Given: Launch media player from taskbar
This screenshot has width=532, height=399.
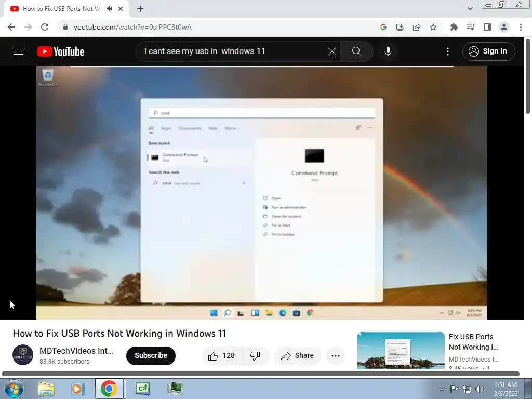Looking at the screenshot, I should [x=77, y=389].
